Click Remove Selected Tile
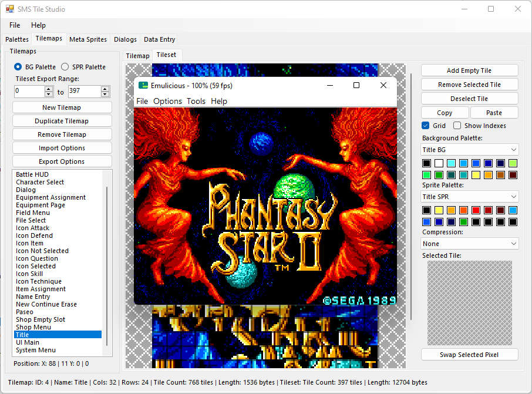The image size is (532, 394). pyautogui.click(x=470, y=85)
